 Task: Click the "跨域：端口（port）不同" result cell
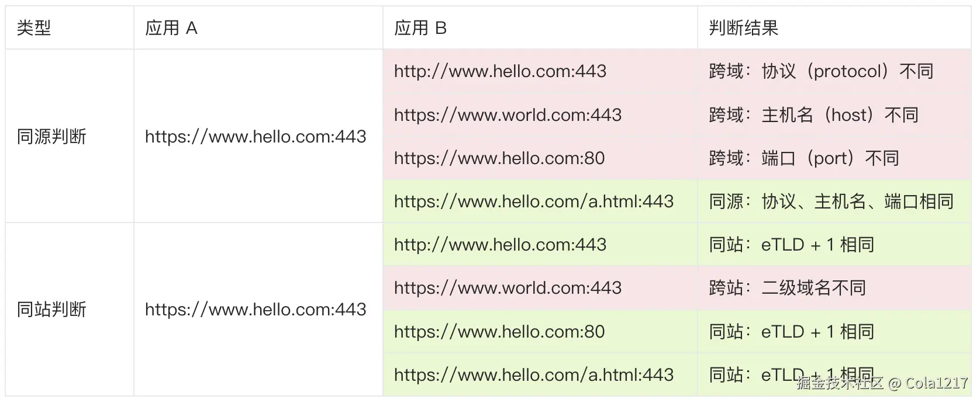(x=803, y=158)
